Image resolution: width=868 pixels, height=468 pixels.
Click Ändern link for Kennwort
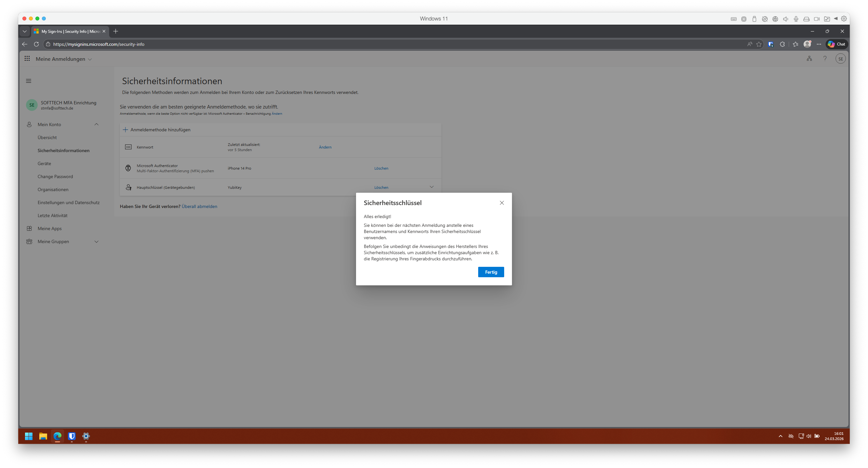coord(325,147)
